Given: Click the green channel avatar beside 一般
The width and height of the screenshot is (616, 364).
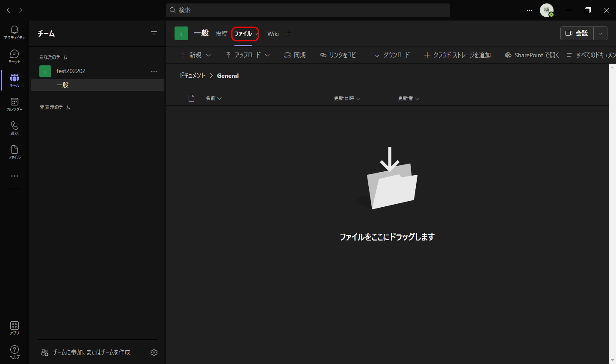Looking at the screenshot, I should coord(181,33).
